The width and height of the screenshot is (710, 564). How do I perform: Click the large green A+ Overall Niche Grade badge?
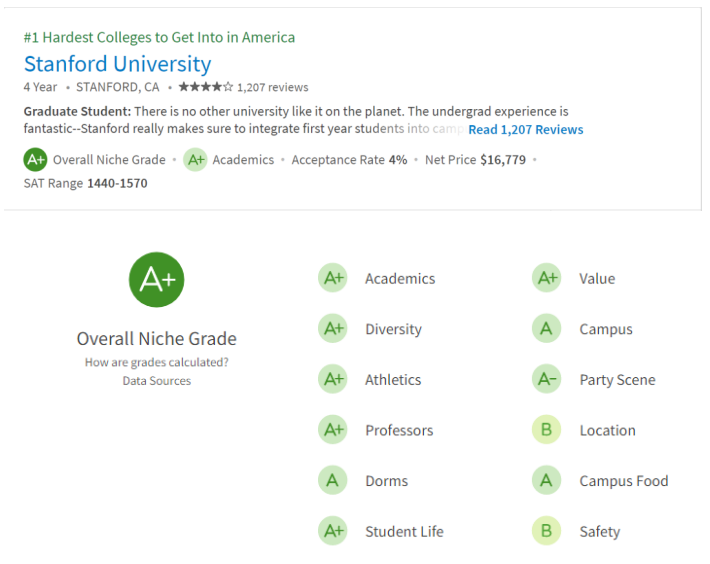[x=157, y=280]
